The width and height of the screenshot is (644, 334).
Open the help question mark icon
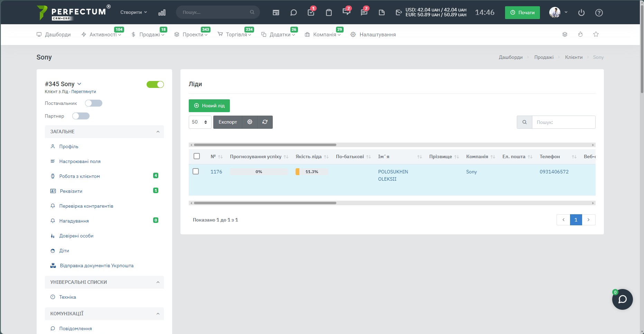click(599, 12)
